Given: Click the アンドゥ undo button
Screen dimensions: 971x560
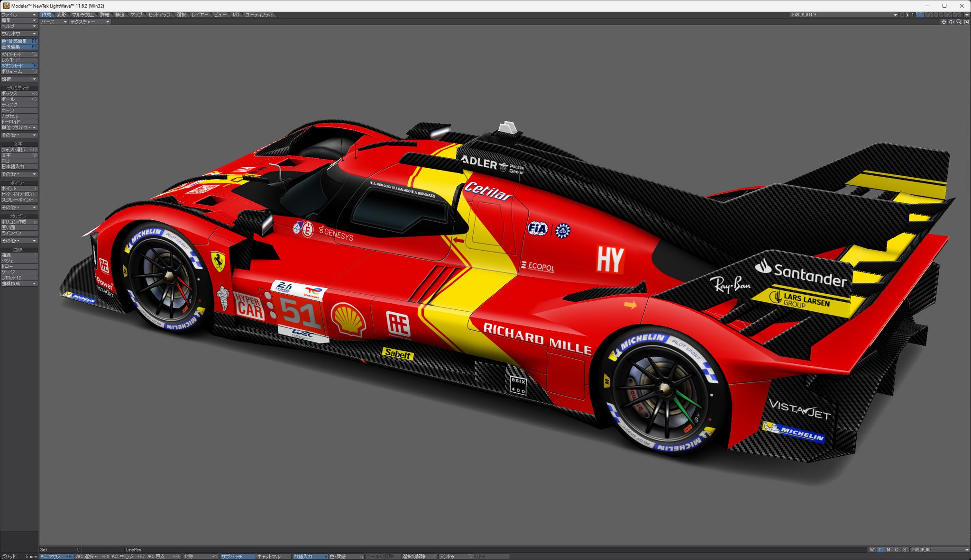Looking at the screenshot, I should click(x=456, y=557).
